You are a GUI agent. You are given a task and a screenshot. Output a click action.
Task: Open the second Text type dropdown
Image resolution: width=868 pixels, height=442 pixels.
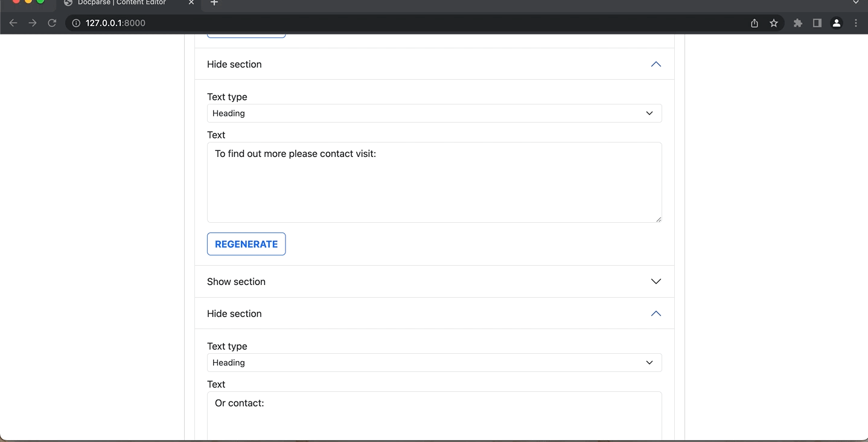(434, 362)
